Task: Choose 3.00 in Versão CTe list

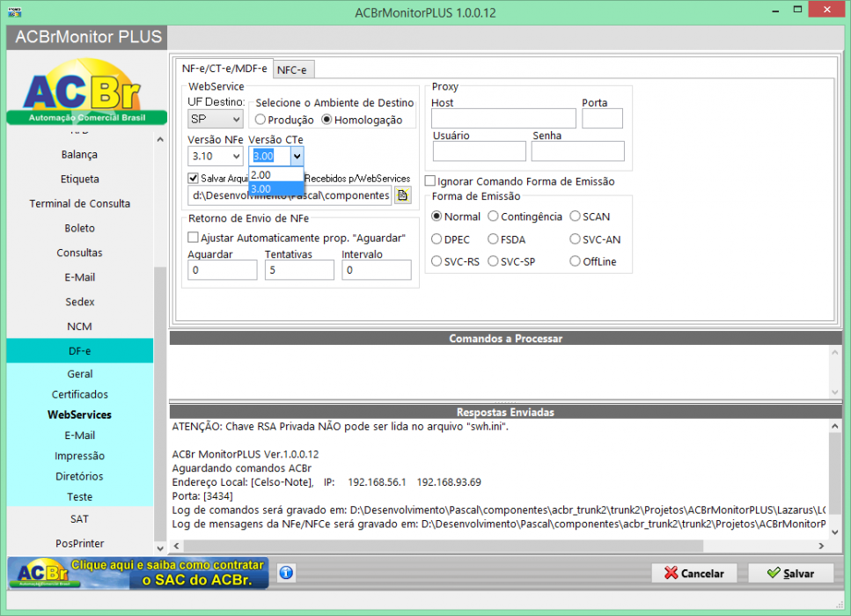Action: pos(275,189)
